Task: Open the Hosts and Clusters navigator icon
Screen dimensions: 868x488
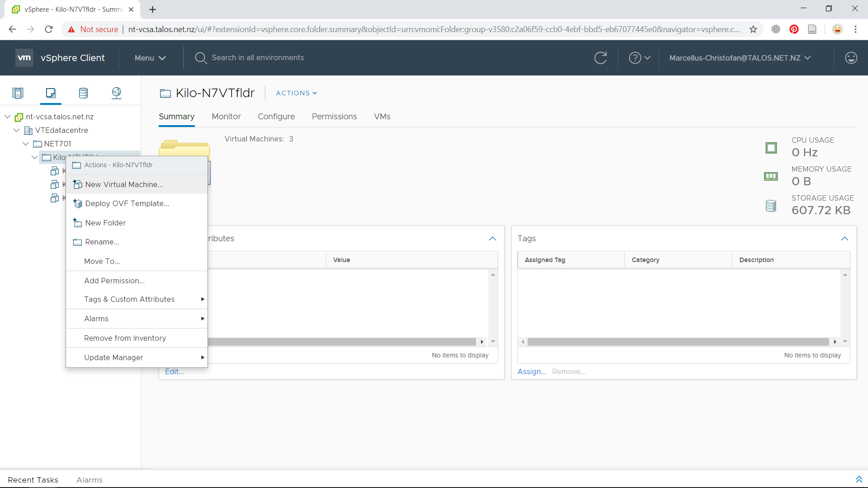Action: tap(18, 93)
